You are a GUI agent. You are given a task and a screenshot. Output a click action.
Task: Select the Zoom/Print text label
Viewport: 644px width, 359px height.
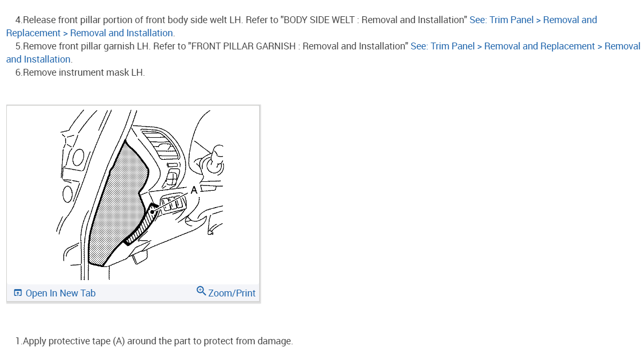[x=232, y=293]
